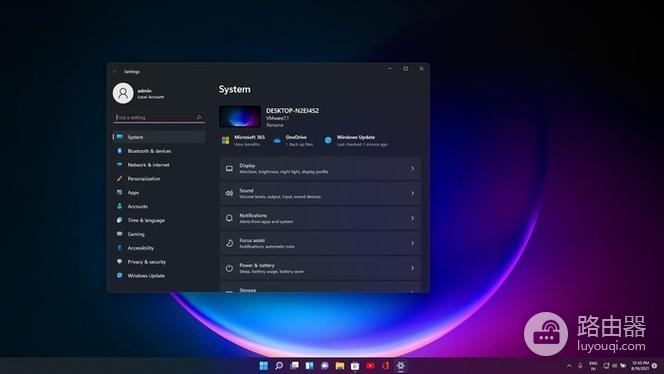Image resolution: width=664 pixels, height=374 pixels.
Task: Expand the Display settings row chevron
Action: 412,169
